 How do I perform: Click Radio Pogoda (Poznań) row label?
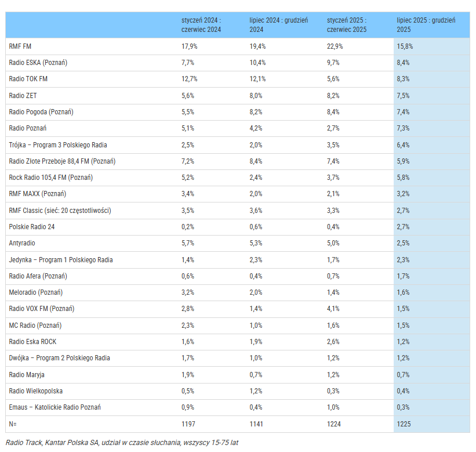tap(41, 111)
